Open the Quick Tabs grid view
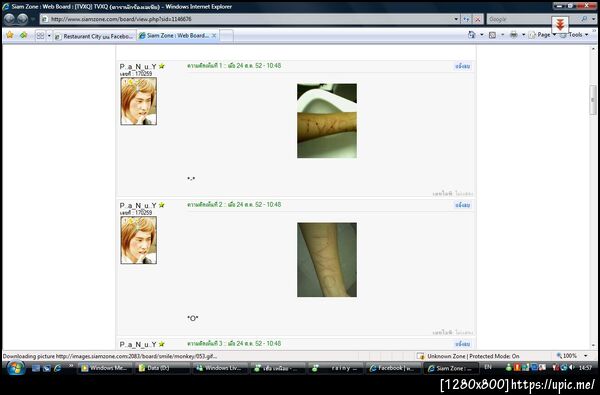This screenshot has height=395, width=600. tap(40, 36)
